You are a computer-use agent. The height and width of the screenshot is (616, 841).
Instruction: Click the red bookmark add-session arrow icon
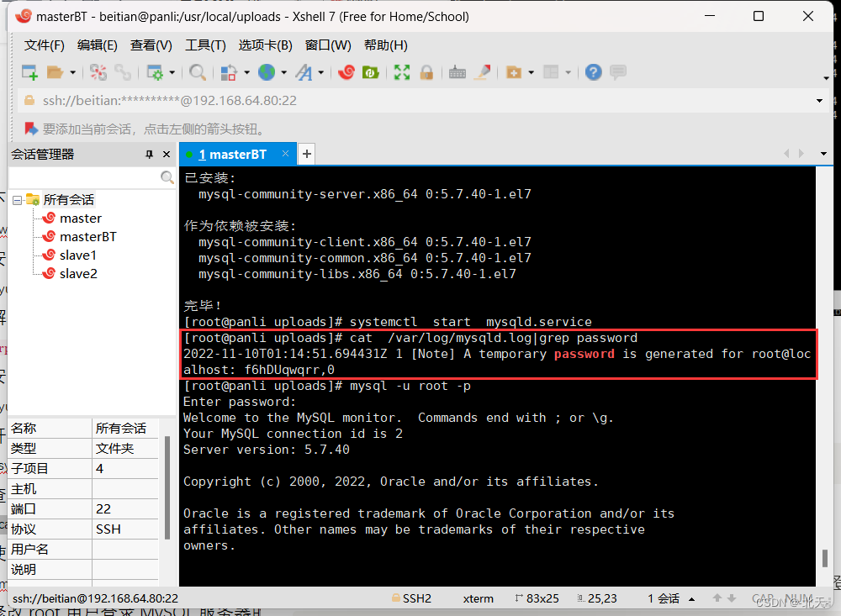click(x=30, y=129)
